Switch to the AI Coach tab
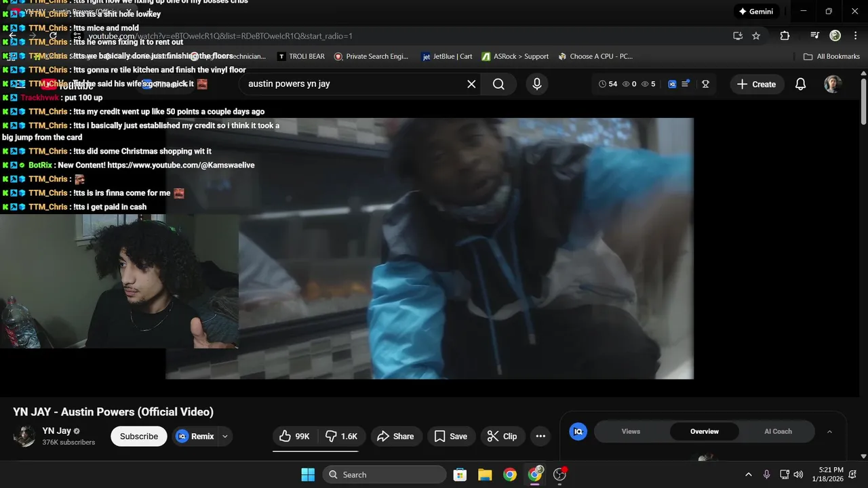 (x=778, y=431)
